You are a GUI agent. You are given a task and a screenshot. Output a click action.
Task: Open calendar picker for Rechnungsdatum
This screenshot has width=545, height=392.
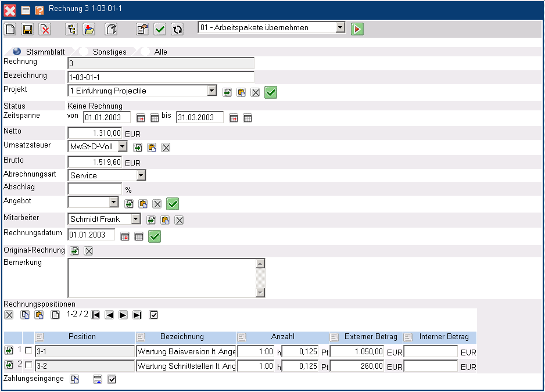(x=125, y=236)
